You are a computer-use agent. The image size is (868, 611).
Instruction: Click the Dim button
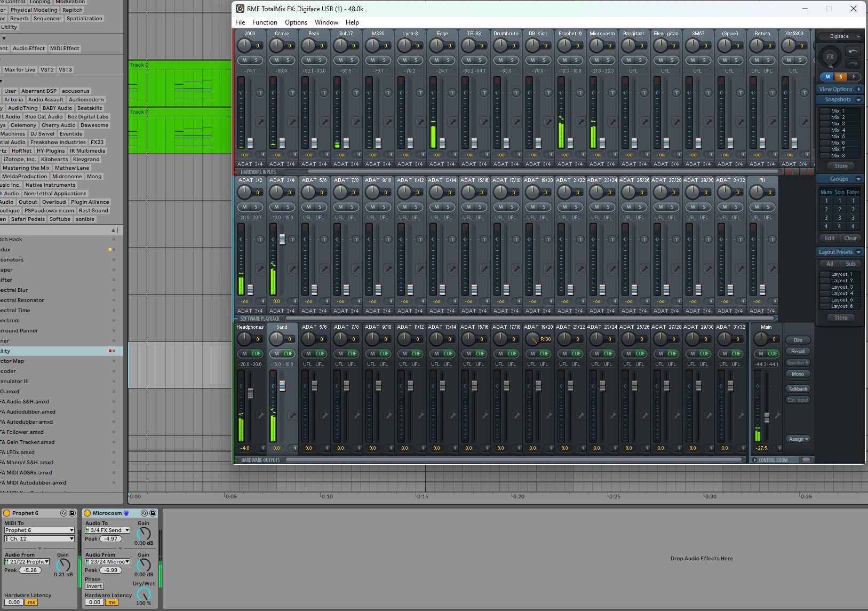[x=798, y=340]
